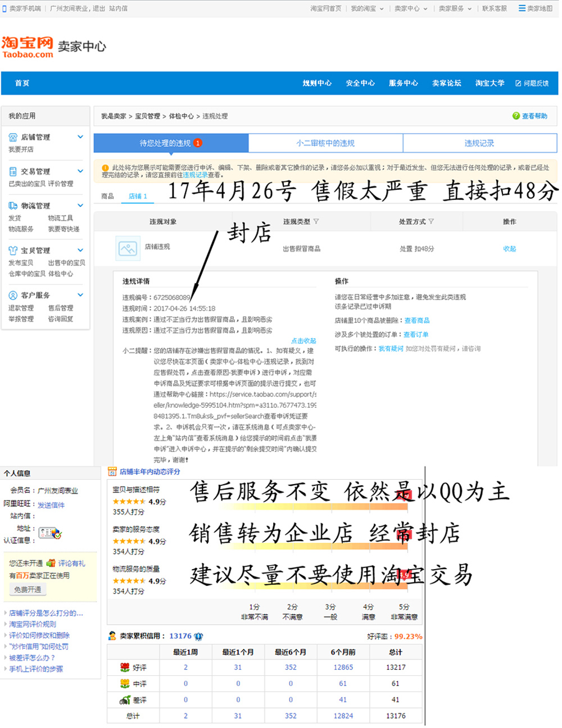Click the 认证信息 ID card icon
The width and height of the screenshot is (562, 728).
coord(49,533)
